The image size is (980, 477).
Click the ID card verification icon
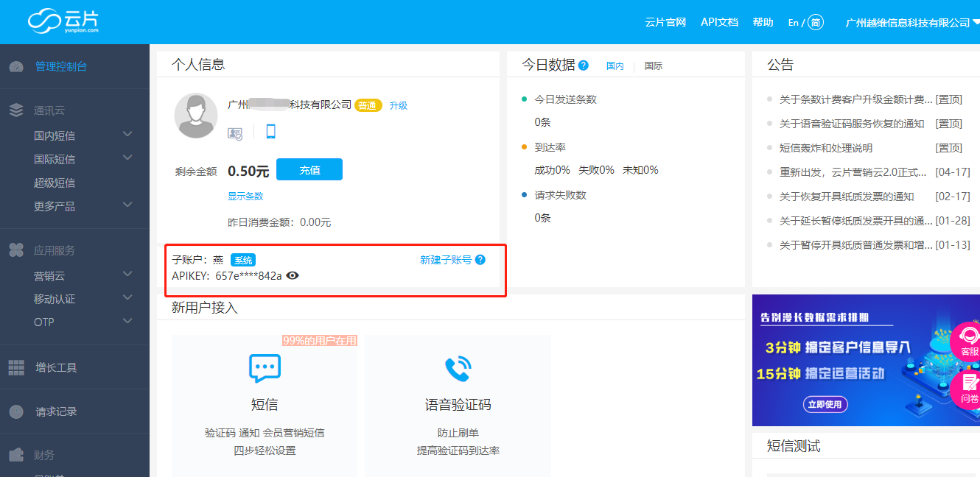click(x=235, y=133)
